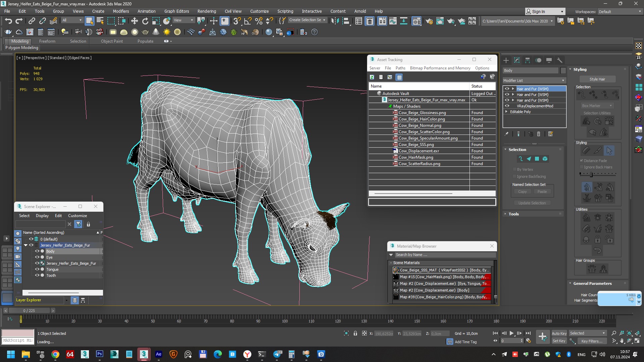Click Configure Modifier Sets icon
This screenshot has width=644, height=362.
click(x=550, y=134)
